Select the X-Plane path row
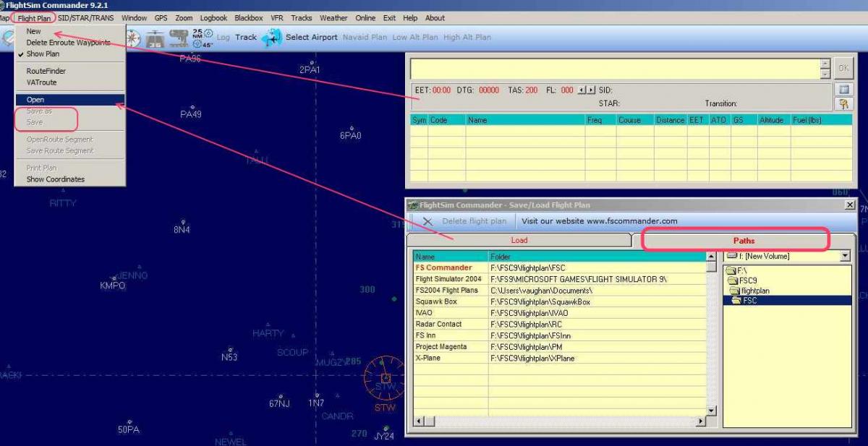868x446 pixels. point(558,358)
